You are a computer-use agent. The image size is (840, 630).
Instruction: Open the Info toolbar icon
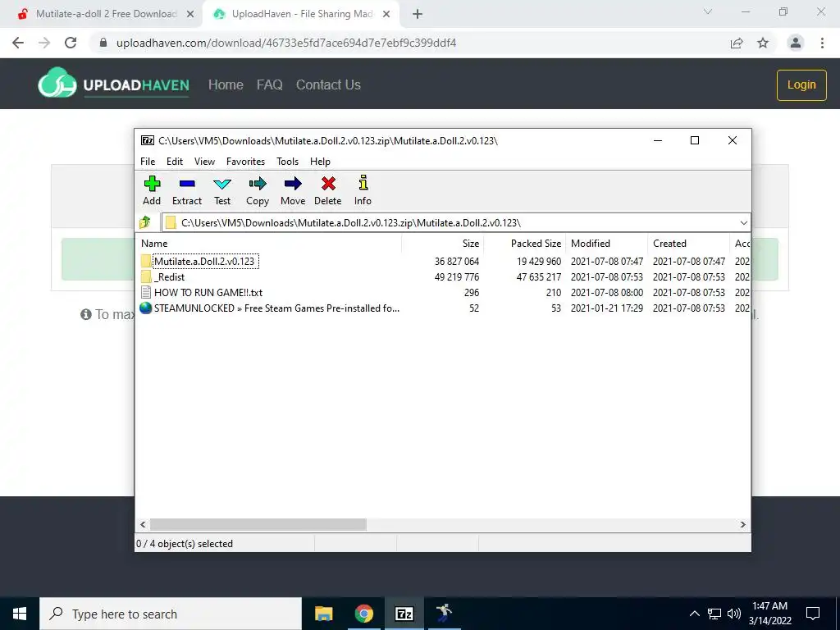coord(363,183)
